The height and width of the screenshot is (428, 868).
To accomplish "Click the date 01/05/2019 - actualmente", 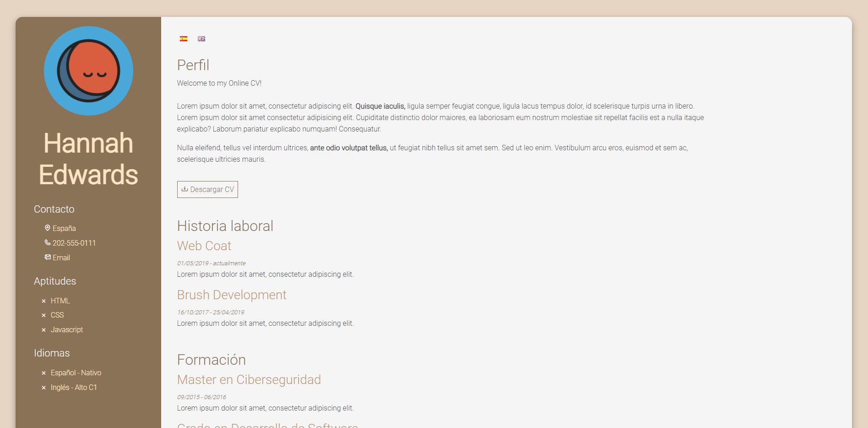I will click(212, 263).
